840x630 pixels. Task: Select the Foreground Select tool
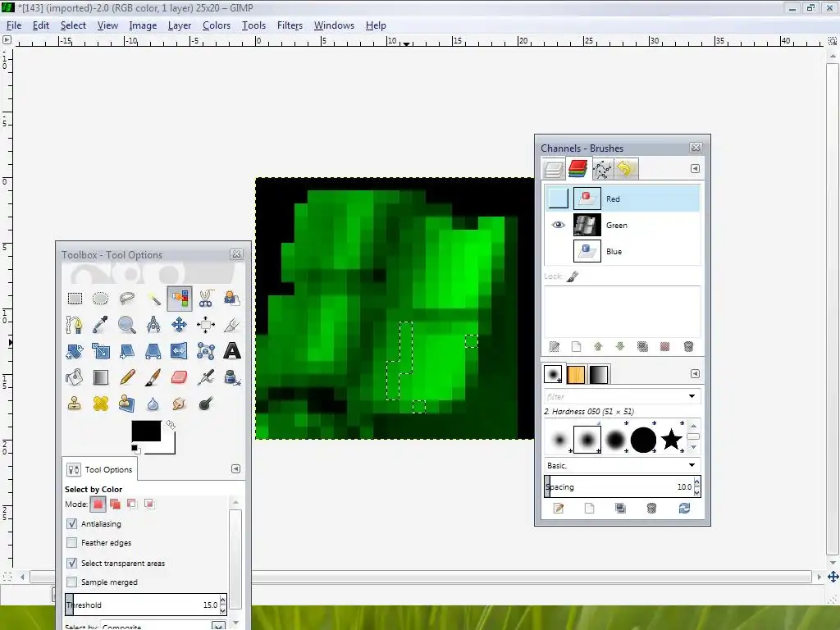(x=232, y=299)
